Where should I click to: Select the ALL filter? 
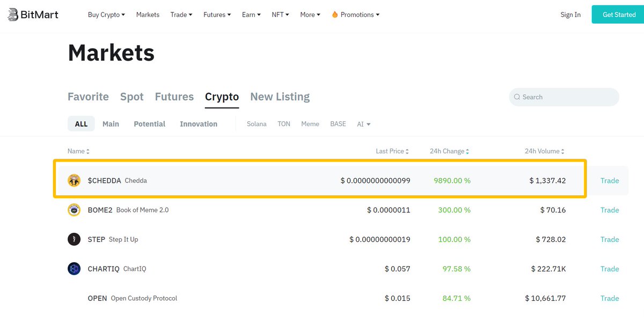click(x=81, y=124)
